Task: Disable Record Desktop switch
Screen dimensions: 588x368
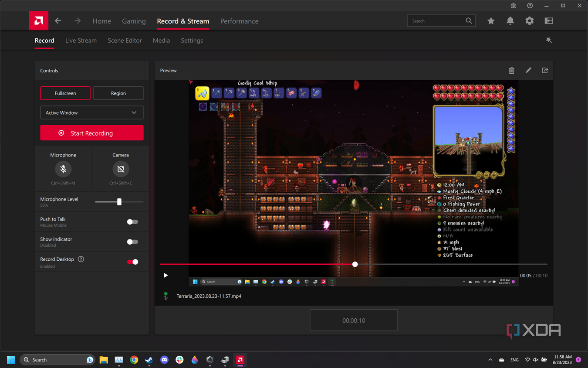Action: point(132,262)
